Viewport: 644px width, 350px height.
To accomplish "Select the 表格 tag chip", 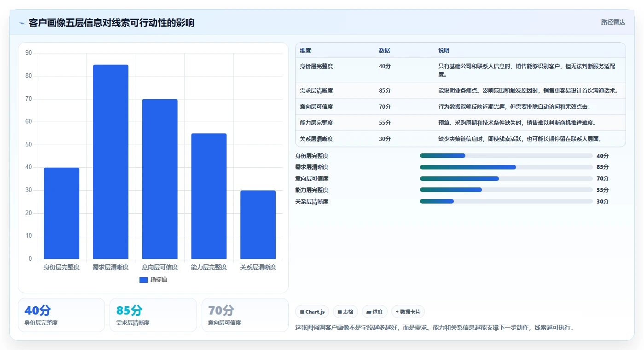I will coord(346,312).
